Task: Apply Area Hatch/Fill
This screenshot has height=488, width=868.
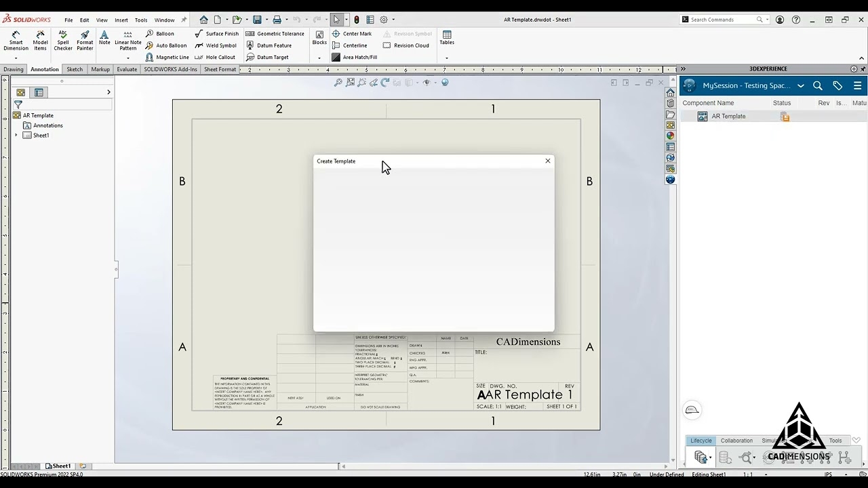Action: [x=354, y=57]
